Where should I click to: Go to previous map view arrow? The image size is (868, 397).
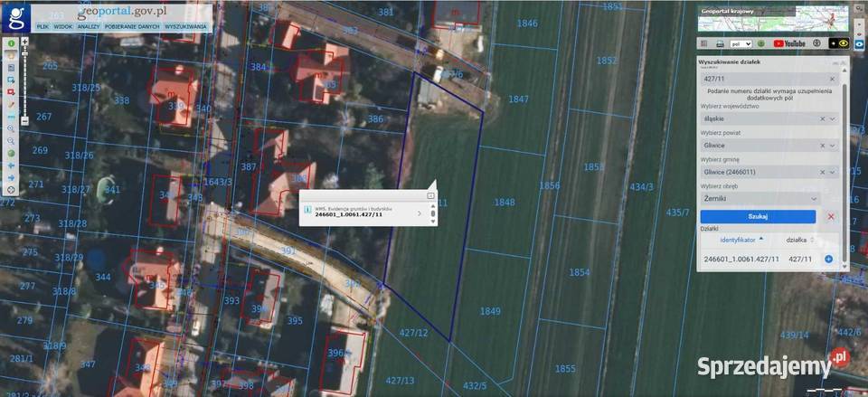(x=11, y=165)
